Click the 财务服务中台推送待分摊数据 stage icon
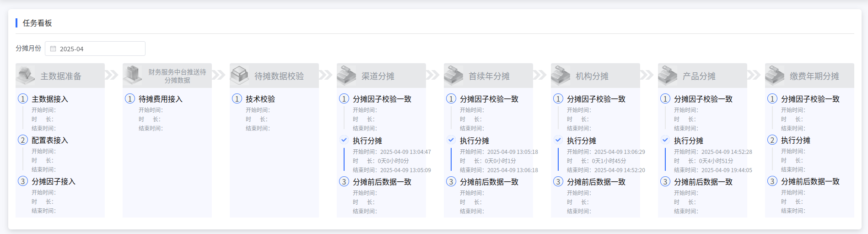This screenshot has width=868, height=234. (x=133, y=76)
